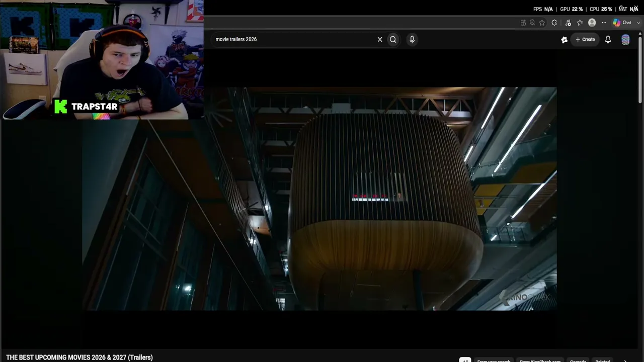This screenshot has width=644, height=362.
Task: Expand the dropdown arrow next to Chat
Action: coord(639,23)
